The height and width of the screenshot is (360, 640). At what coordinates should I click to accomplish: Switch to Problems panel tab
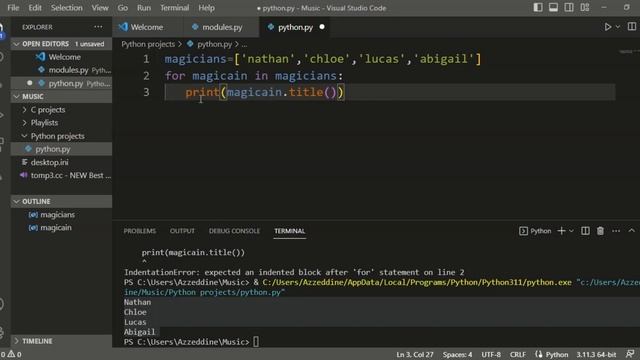point(140,231)
